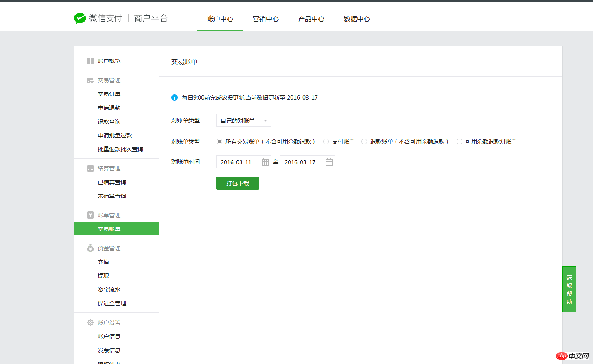Click the 打包下载 green button
593x364 pixels.
click(238, 183)
